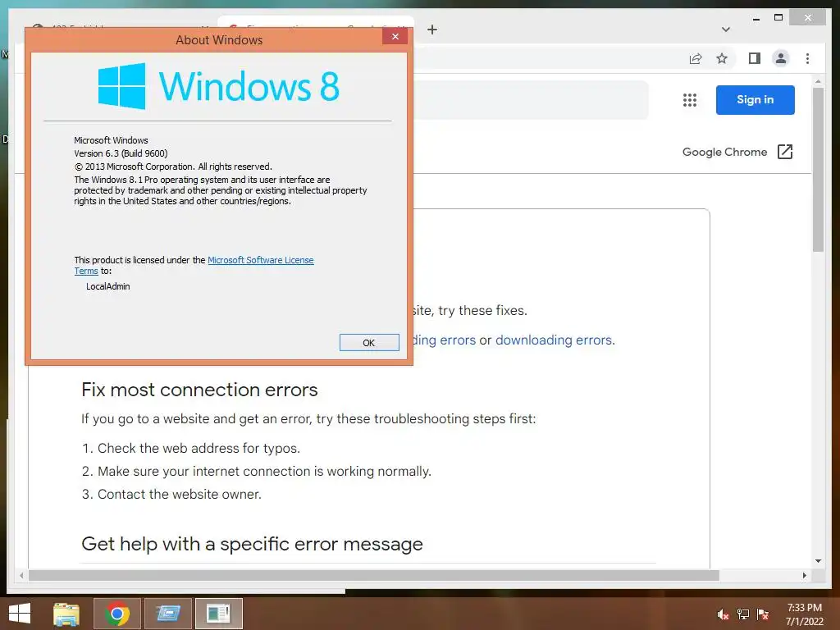Open the network tray icon

click(743, 614)
